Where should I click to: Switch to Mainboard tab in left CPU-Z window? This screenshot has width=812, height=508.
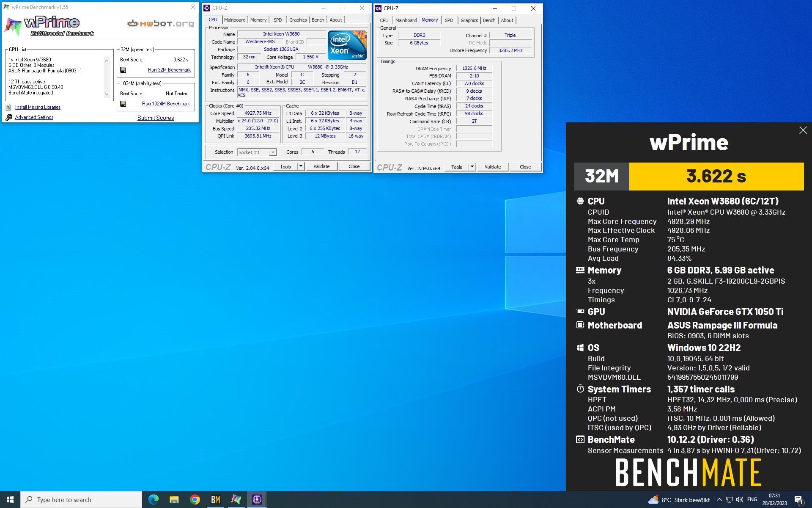pos(235,20)
